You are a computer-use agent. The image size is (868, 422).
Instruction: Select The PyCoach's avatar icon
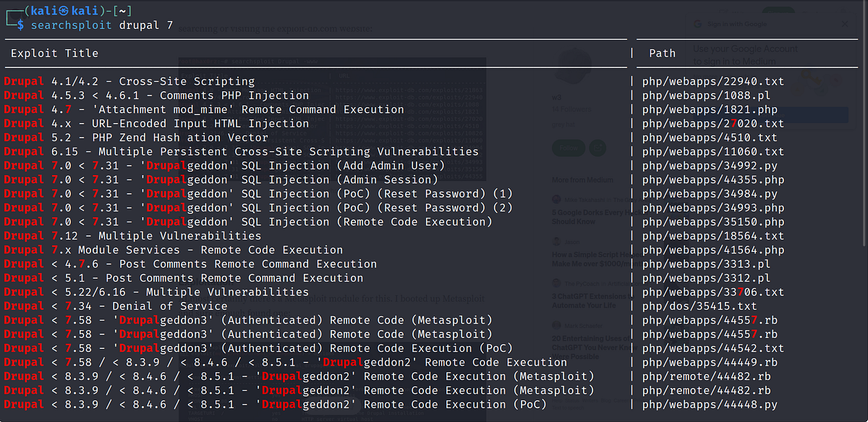pos(556,284)
